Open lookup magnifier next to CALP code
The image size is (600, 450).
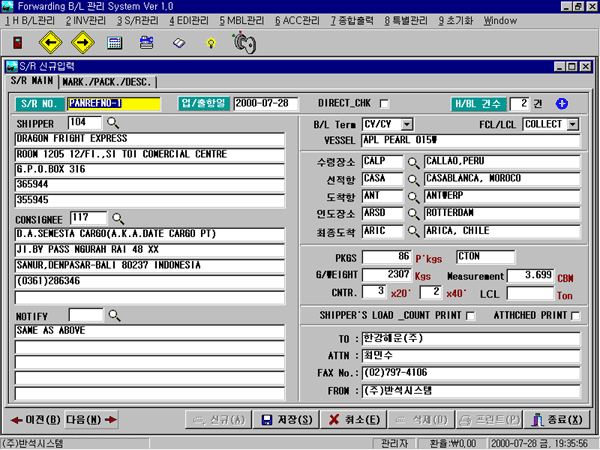(x=413, y=163)
